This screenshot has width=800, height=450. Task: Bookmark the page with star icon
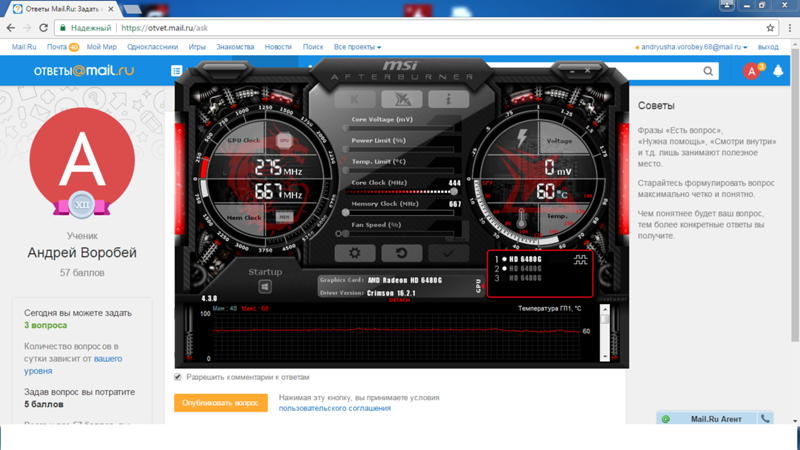pyautogui.click(x=770, y=28)
